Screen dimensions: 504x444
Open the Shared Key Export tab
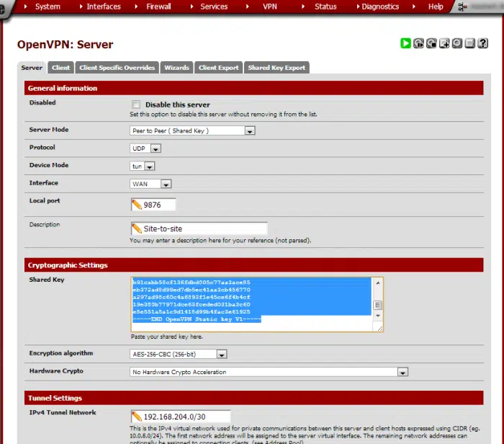click(276, 68)
